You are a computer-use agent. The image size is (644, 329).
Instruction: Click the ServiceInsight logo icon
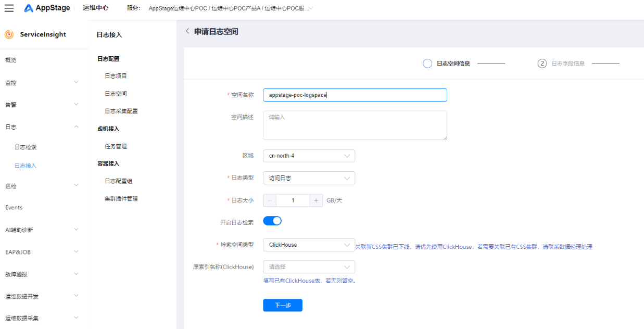pyautogui.click(x=9, y=34)
